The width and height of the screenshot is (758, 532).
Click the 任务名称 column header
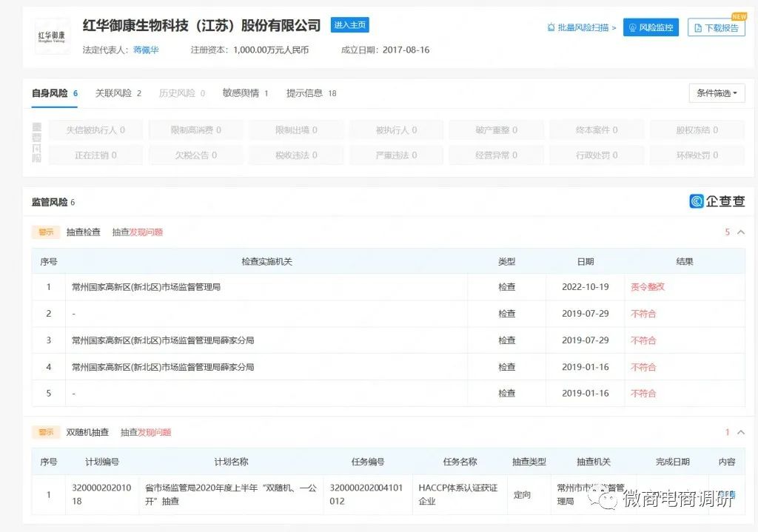coord(460,462)
